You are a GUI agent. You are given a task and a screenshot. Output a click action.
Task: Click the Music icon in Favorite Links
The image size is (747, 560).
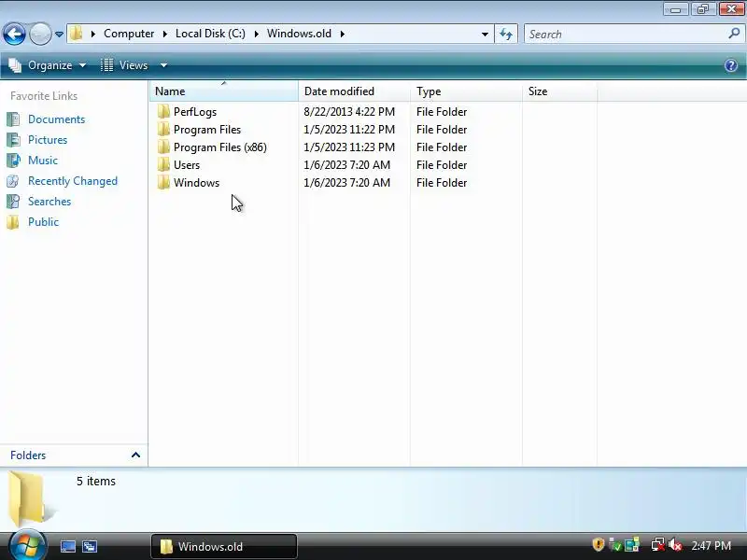pyautogui.click(x=13, y=160)
